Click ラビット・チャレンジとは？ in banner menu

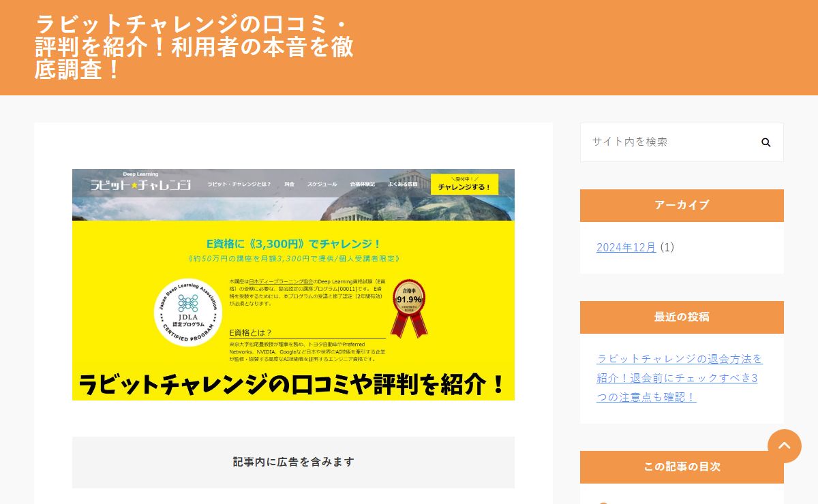(239, 185)
